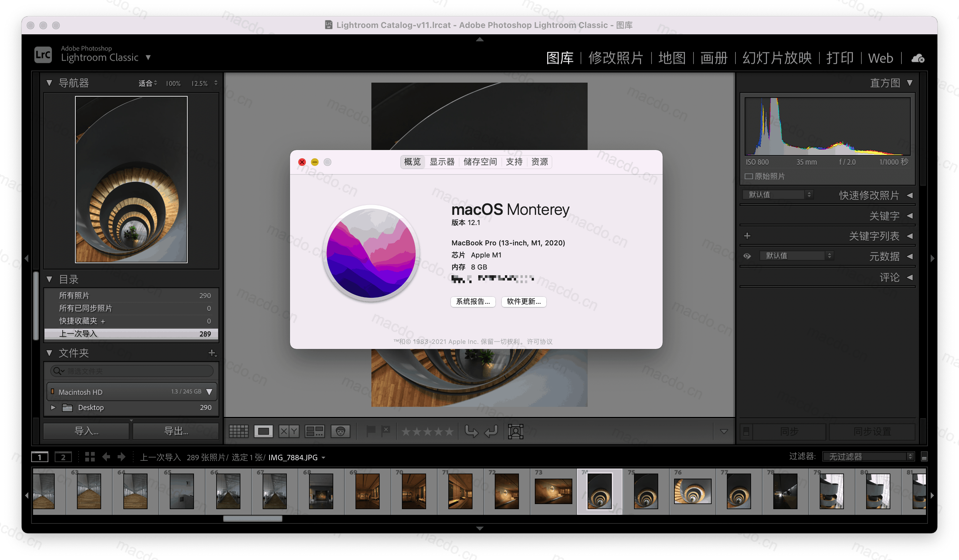
Task: Open Compare view XY icon
Action: click(x=289, y=431)
